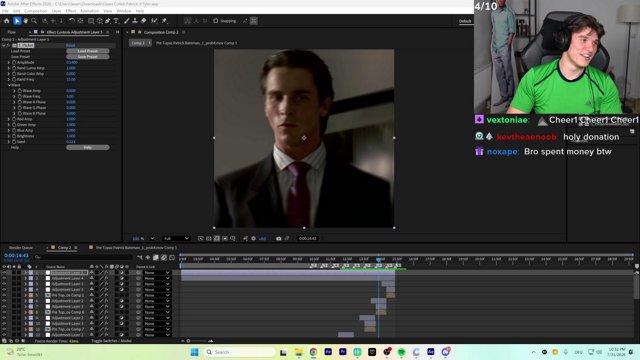Click the label color swatch of layer 2

pyautogui.click(x=31, y=278)
